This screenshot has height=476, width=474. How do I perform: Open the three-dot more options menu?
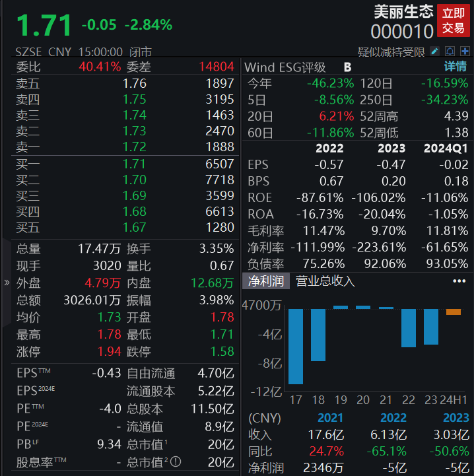[459, 281]
